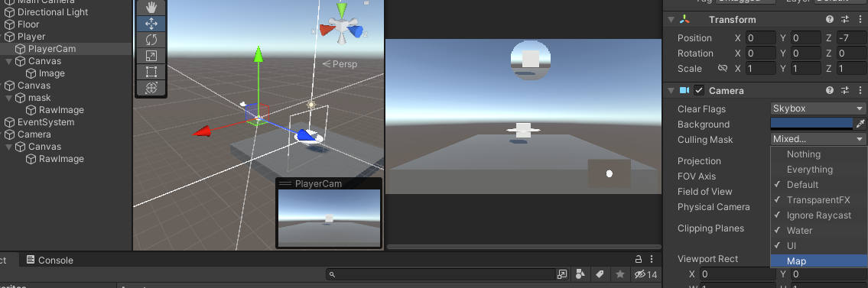Image resolution: width=868 pixels, height=288 pixels.
Task: Click Open in Search icon beside search field
Action: [562, 274]
